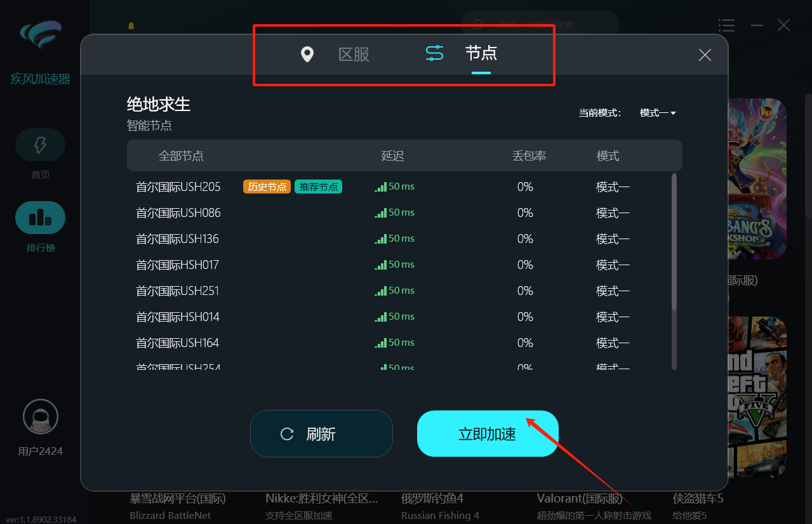Click the location pin icon for 区服
Image resolution: width=812 pixels, height=524 pixels.
pyautogui.click(x=307, y=55)
